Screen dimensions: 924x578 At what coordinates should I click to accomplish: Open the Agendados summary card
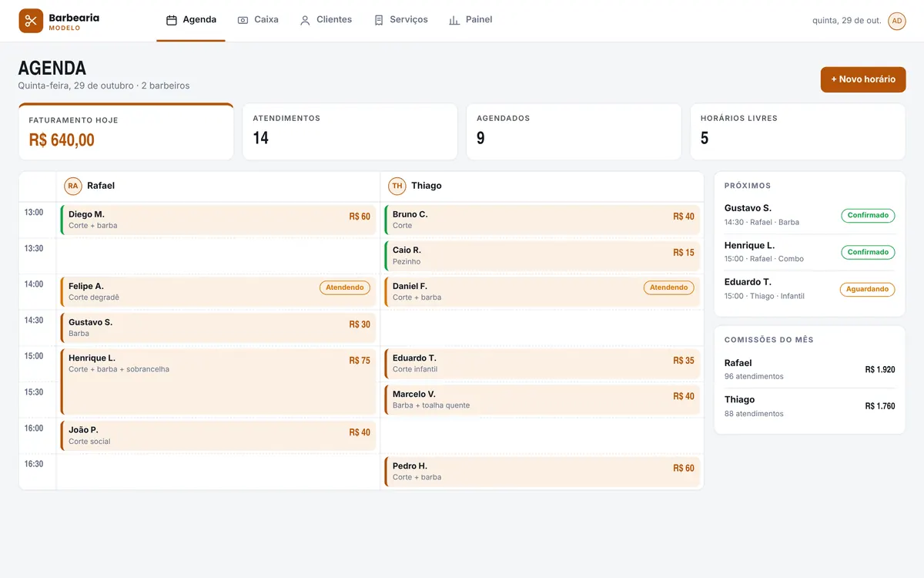pos(574,132)
